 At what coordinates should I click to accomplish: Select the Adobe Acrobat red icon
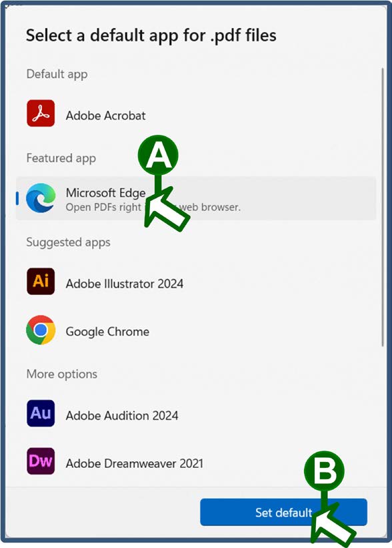(41, 113)
